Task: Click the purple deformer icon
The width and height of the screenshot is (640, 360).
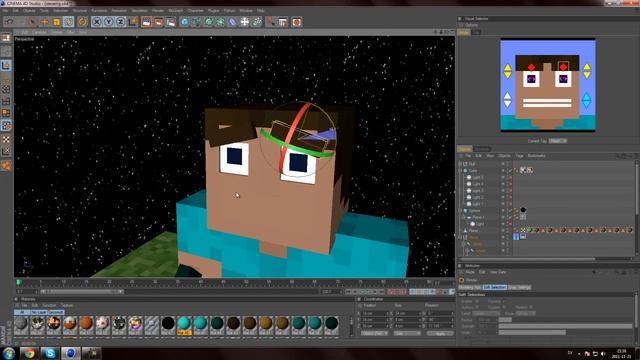Action: (232, 22)
